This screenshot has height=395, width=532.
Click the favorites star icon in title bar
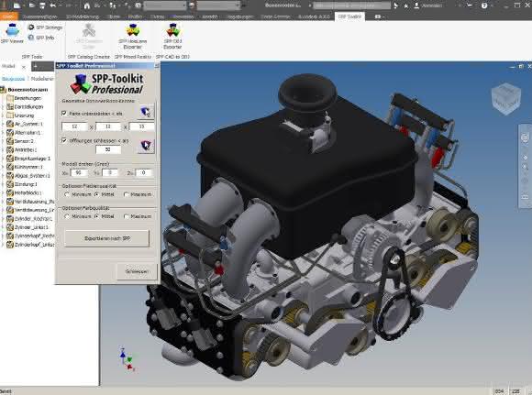[x=405, y=5]
